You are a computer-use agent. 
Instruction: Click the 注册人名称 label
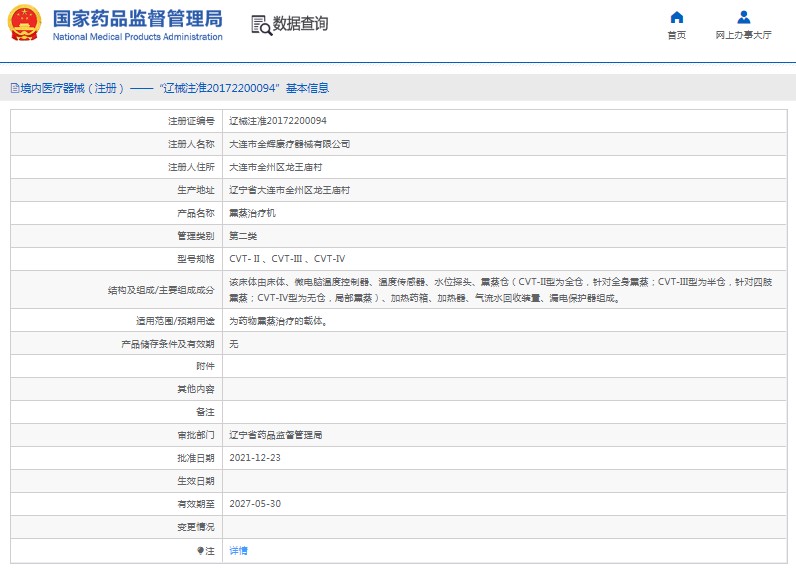coord(191,144)
